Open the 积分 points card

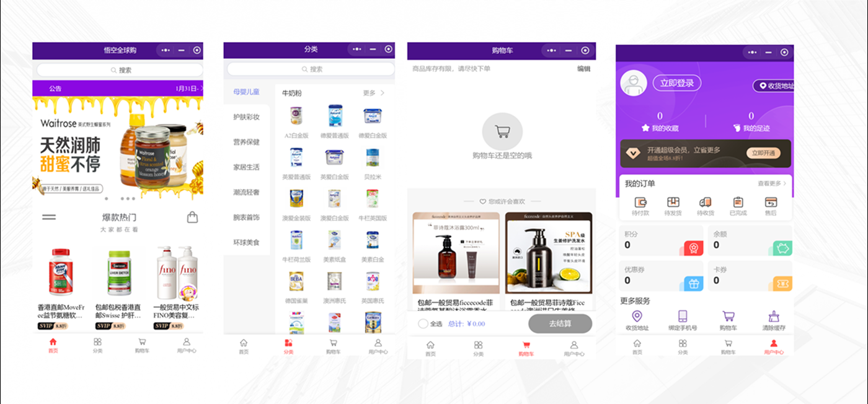661,240
